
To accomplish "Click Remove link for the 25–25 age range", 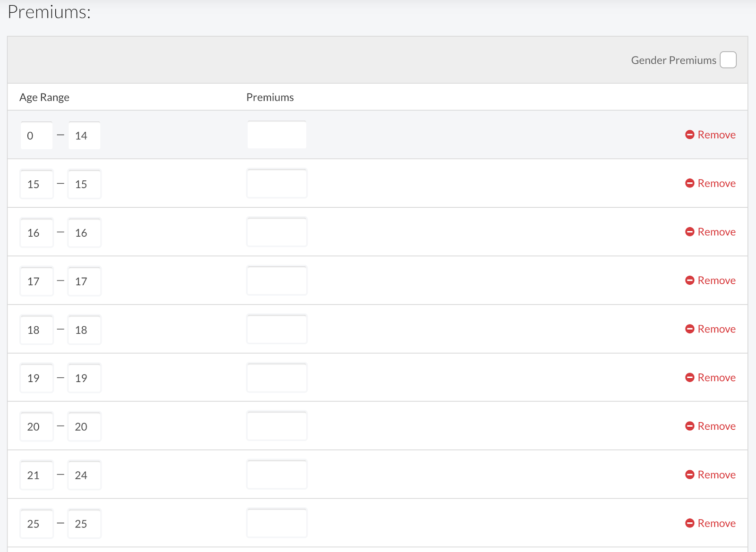I will 716,523.
